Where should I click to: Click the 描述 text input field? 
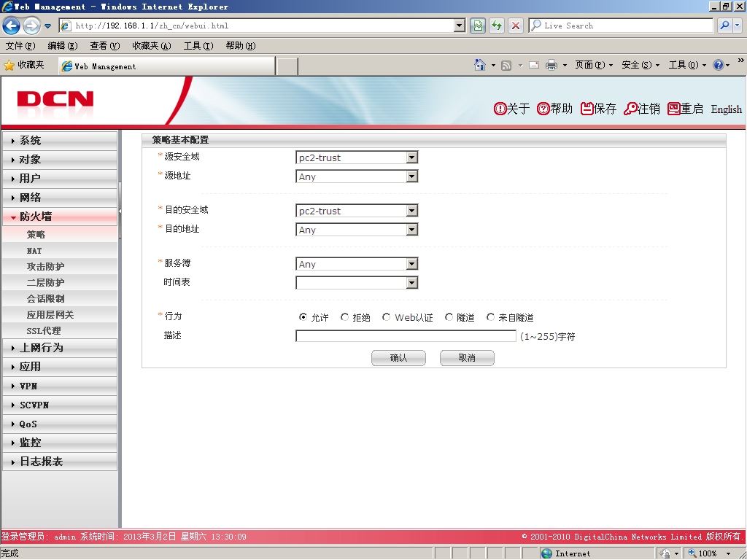[x=406, y=335]
